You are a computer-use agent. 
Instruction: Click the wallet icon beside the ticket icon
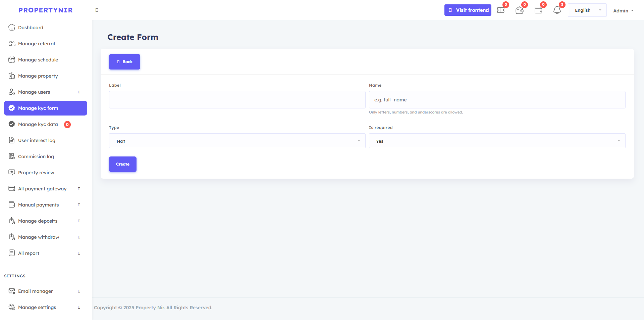coord(520,10)
